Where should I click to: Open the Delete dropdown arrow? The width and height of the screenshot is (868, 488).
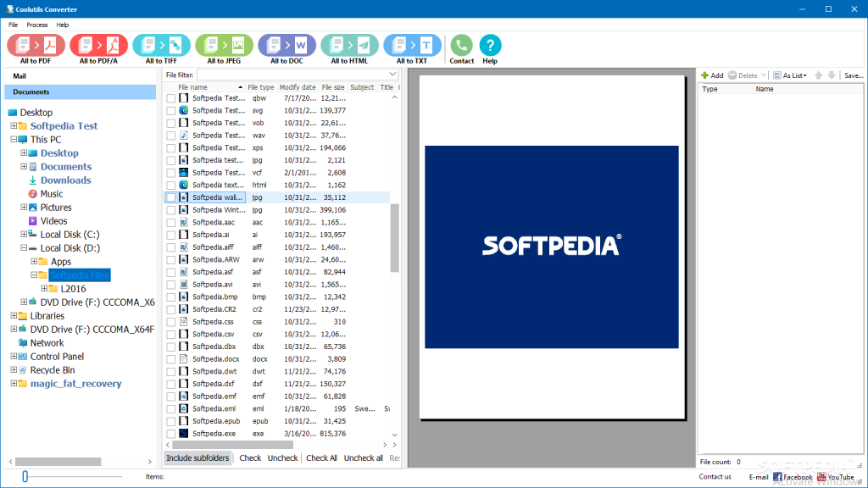[x=764, y=75]
